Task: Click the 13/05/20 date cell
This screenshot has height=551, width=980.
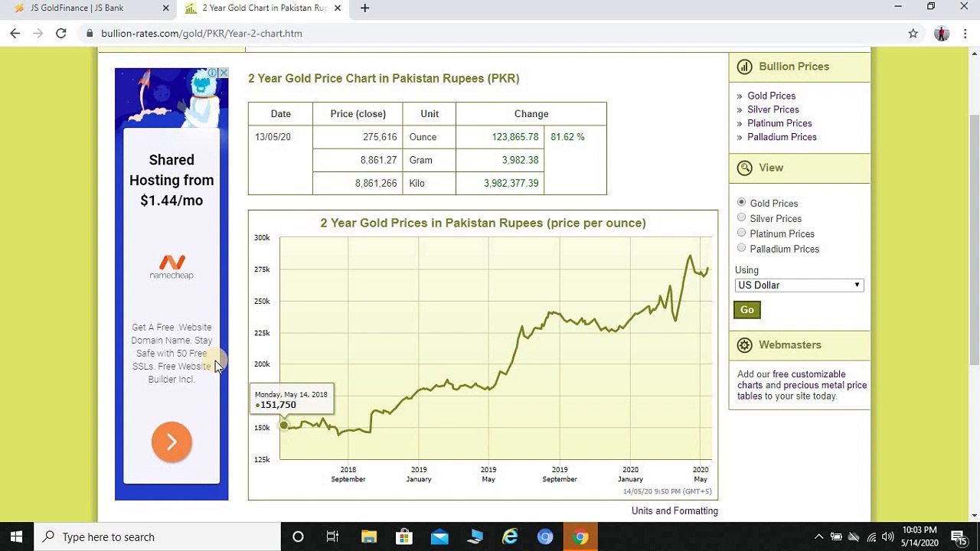Action: pos(280,160)
